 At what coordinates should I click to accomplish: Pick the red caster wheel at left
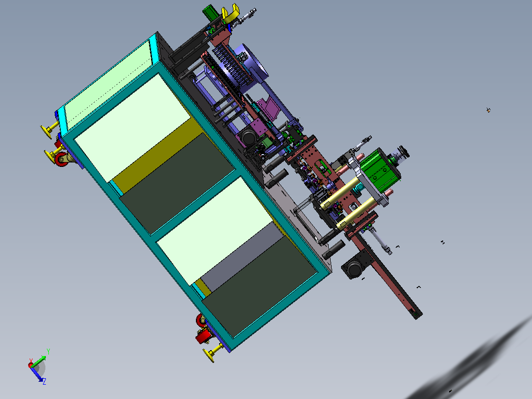click(x=61, y=160)
